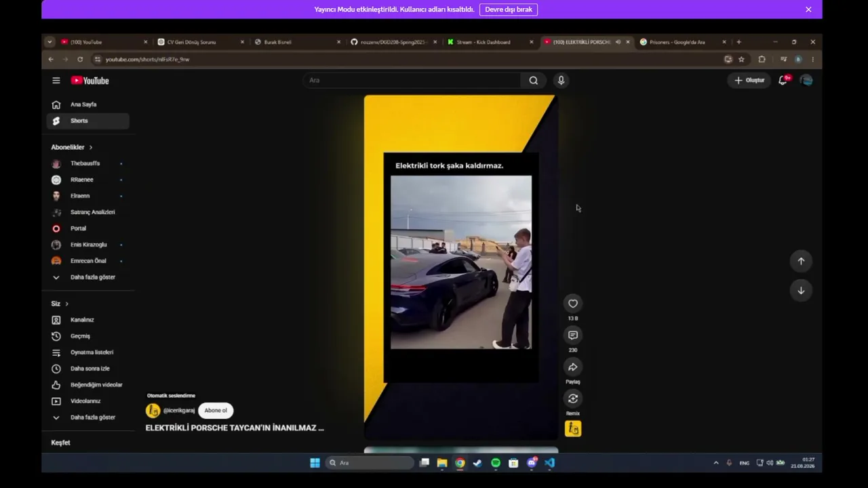Open Enis Kirazoğlu channel
Image resolution: width=868 pixels, height=488 pixels.
(x=88, y=245)
